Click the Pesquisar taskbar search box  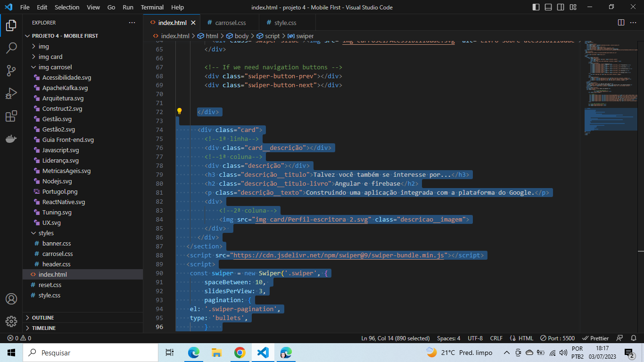[91, 353]
